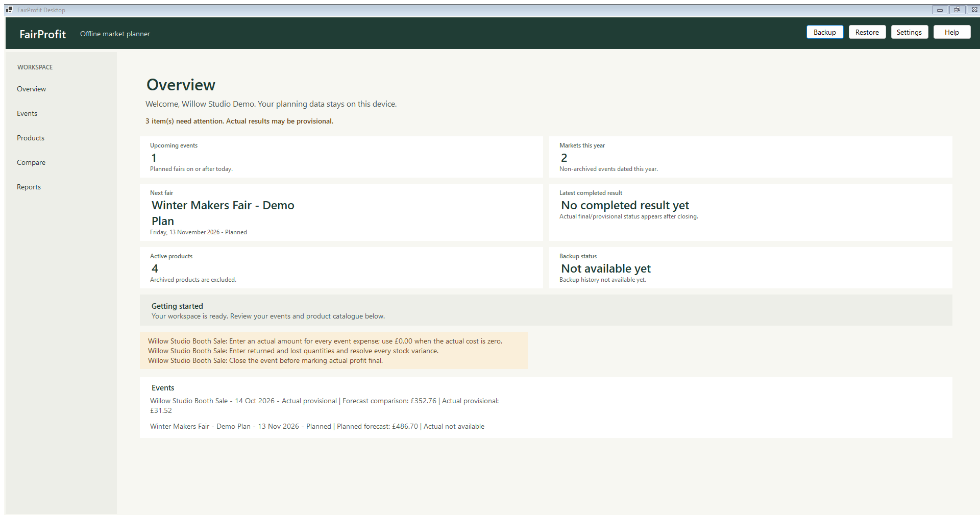Click the Offline market planner subtitle
Image resolution: width=980 pixels, height=515 pixels.
pyautogui.click(x=115, y=34)
